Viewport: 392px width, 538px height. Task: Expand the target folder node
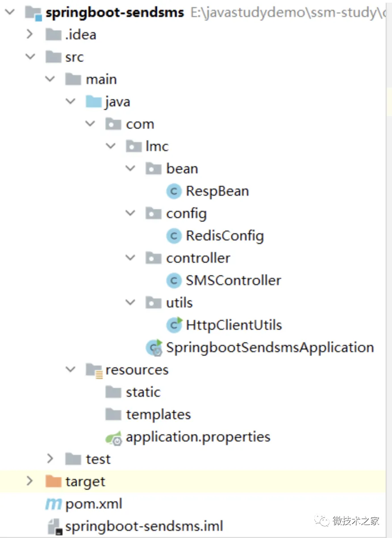pos(30,481)
